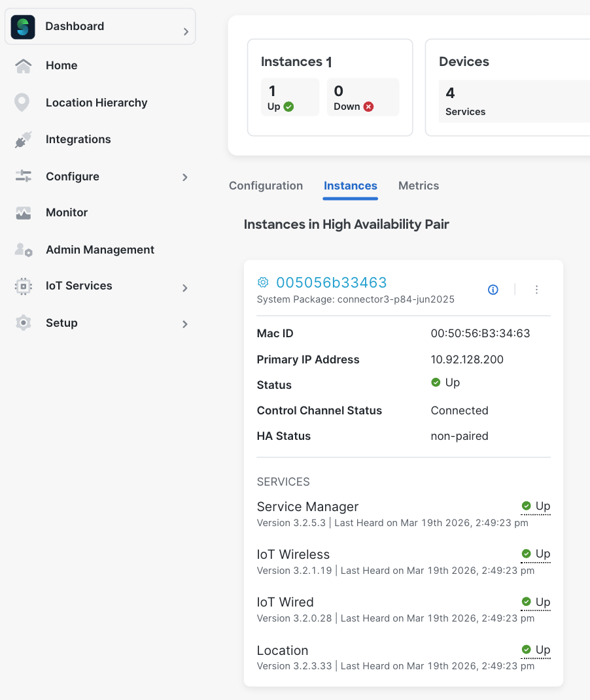590x700 pixels.
Task: Open instance info via the blue info icon
Action: (493, 290)
